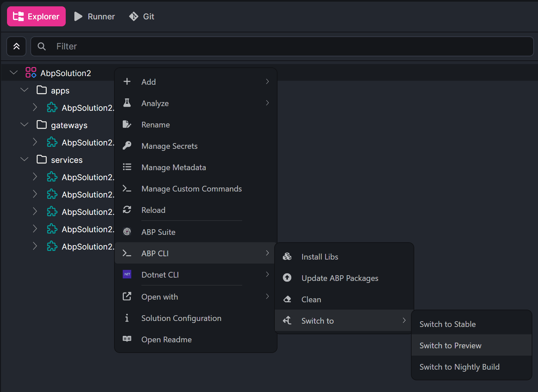538x392 pixels.
Task: Click the list icon beside Manage Metadata
Action: point(127,167)
